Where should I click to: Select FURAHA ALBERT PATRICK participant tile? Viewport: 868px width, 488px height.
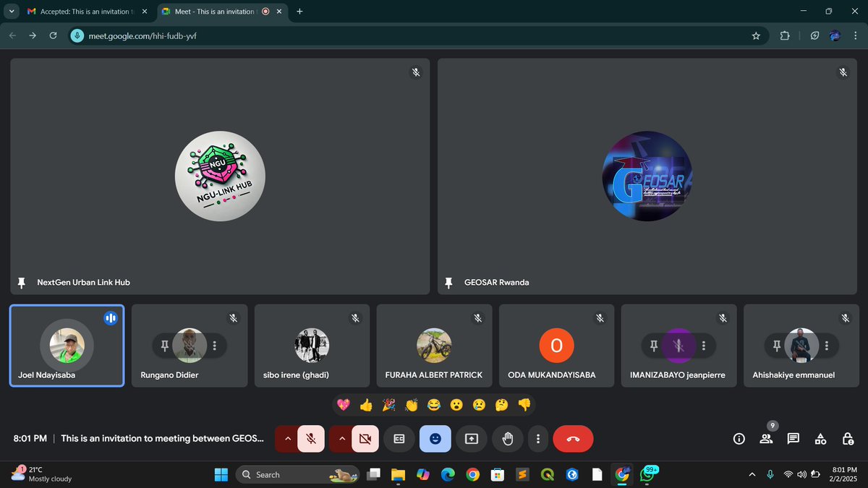click(434, 346)
